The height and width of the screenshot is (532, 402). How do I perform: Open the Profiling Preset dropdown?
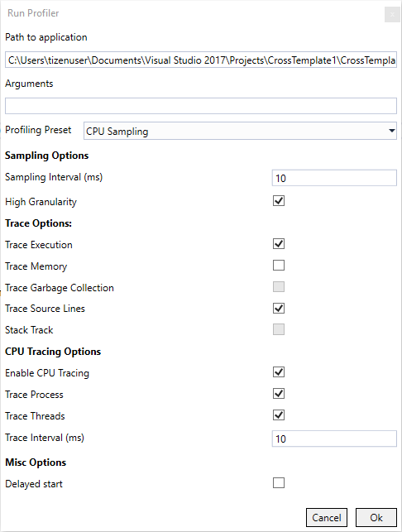point(240,131)
